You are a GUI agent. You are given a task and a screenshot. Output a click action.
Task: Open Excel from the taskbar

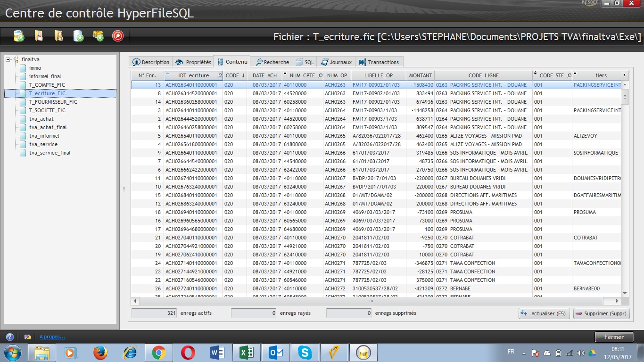(x=246, y=352)
